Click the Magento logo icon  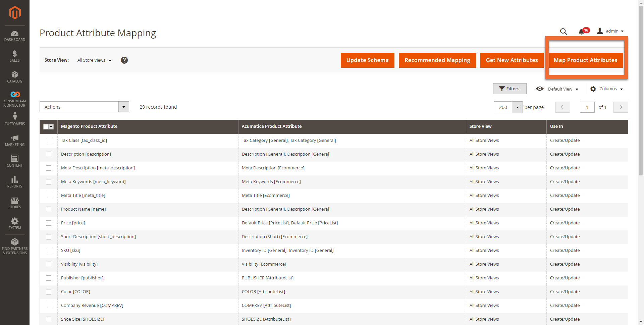[x=15, y=13]
